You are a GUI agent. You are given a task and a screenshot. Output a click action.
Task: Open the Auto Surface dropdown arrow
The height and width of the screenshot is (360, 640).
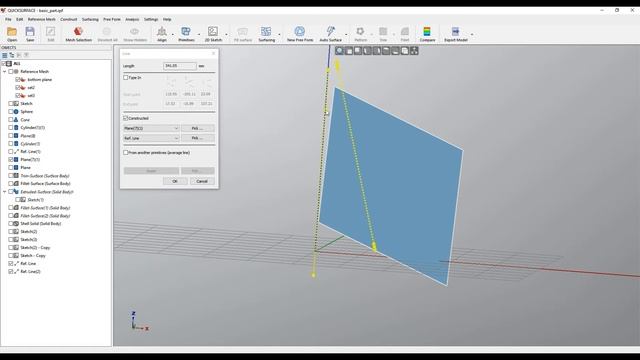[346, 34]
